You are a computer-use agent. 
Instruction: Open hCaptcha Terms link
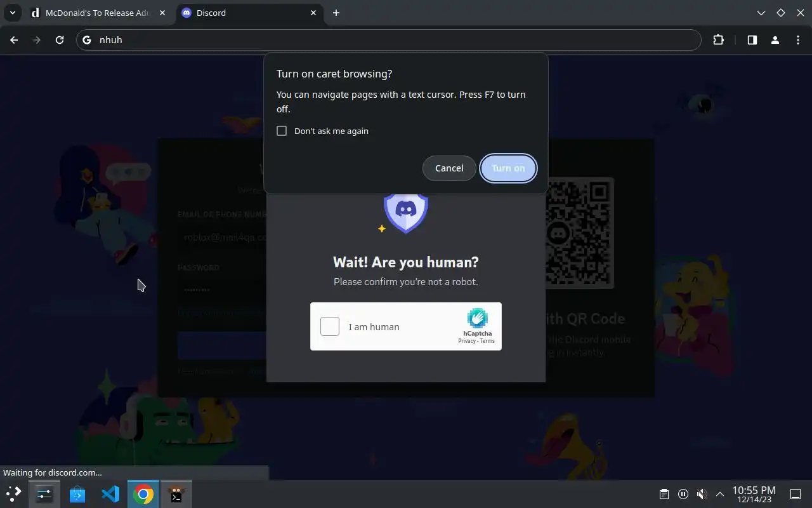tap(487, 342)
